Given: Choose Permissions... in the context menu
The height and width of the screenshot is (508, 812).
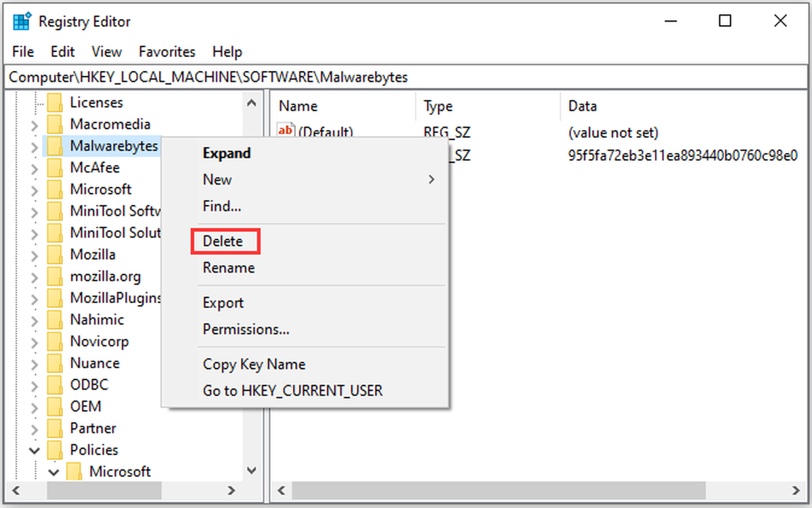Looking at the screenshot, I should (x=246, y=329).
